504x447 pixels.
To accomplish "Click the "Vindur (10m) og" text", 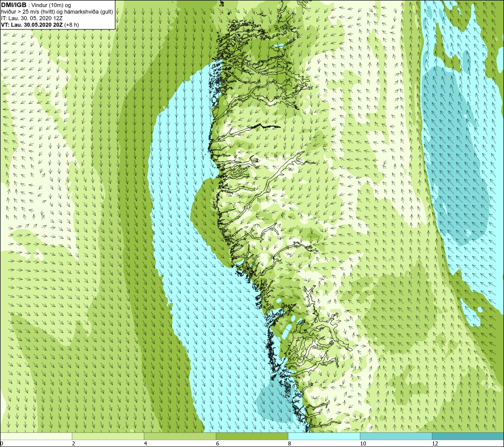I will (51, 5).
